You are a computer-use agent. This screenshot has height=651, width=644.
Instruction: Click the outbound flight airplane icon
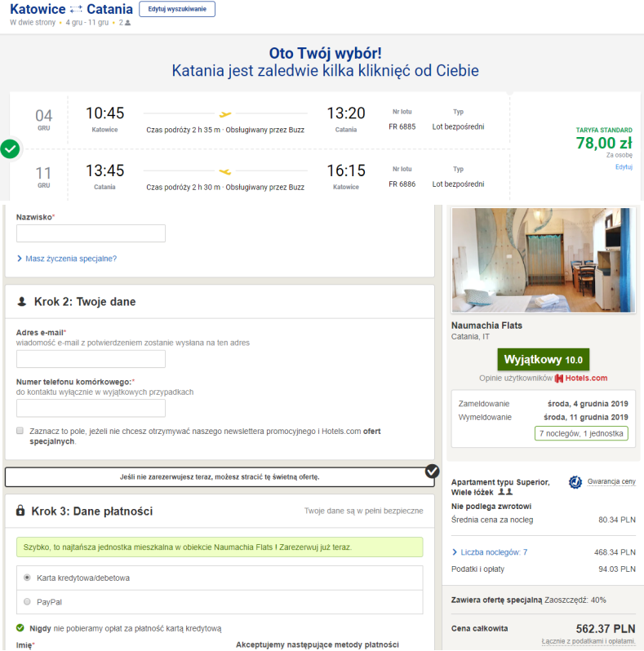coord(225,114)
